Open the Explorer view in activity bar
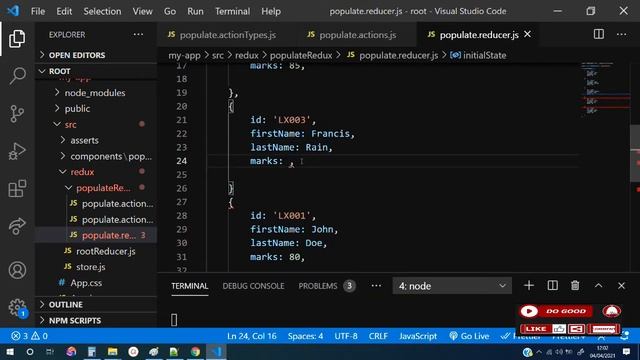The width and height of the screenshot is (640, 360). (17, 39)
